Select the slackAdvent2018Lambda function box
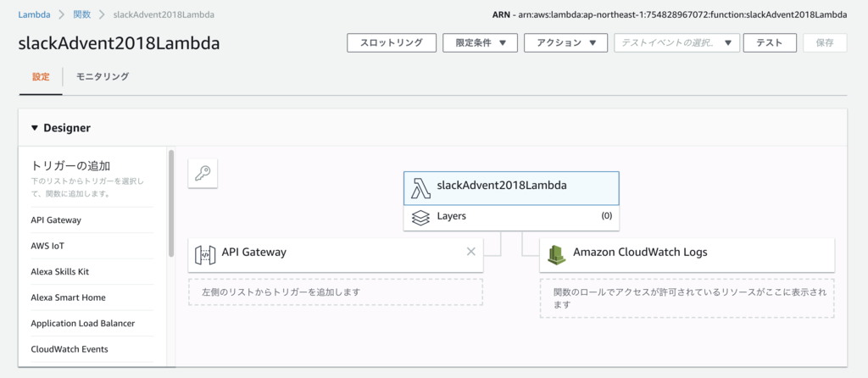Viewport: 868px width, 378px height. pos(511,188)
